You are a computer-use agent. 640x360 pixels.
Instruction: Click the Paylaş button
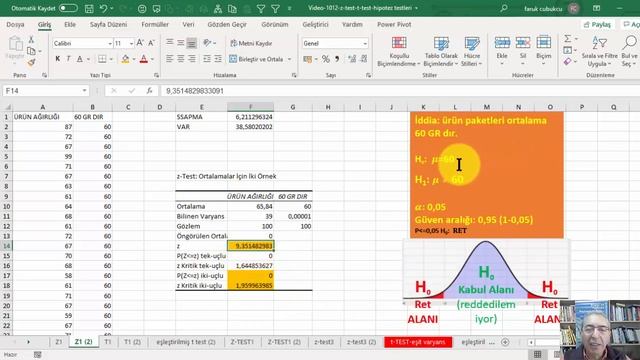tap(598, 24)
